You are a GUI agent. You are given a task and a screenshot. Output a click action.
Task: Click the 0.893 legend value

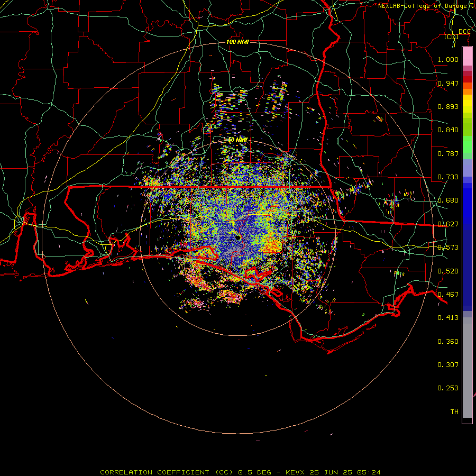tap(448, 106)
